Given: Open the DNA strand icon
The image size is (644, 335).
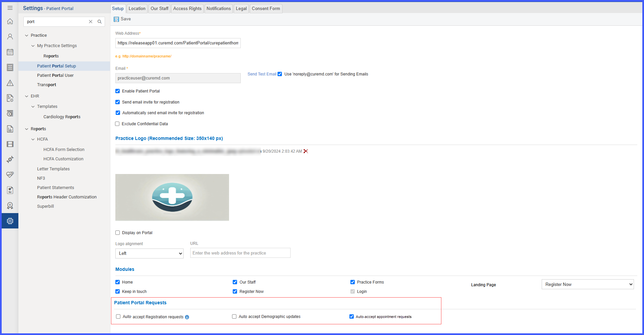Looking at the screenshot, I should (x=10, y=159).
